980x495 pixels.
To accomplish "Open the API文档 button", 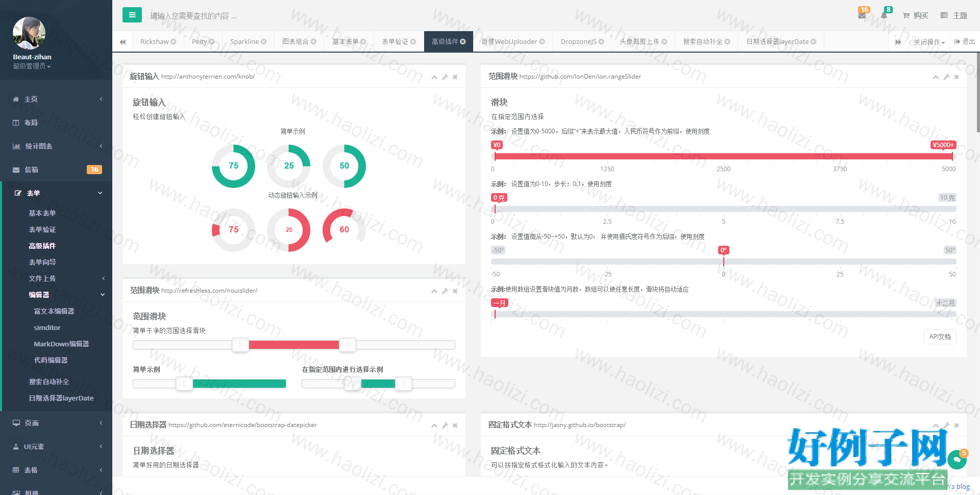I will pos(940,337).
